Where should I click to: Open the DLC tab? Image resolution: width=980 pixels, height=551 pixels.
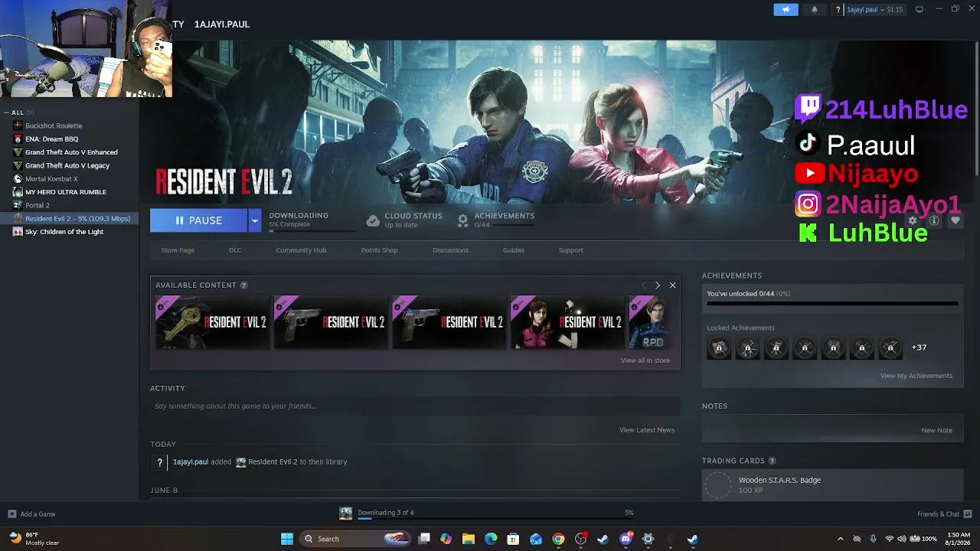point(235,250)
